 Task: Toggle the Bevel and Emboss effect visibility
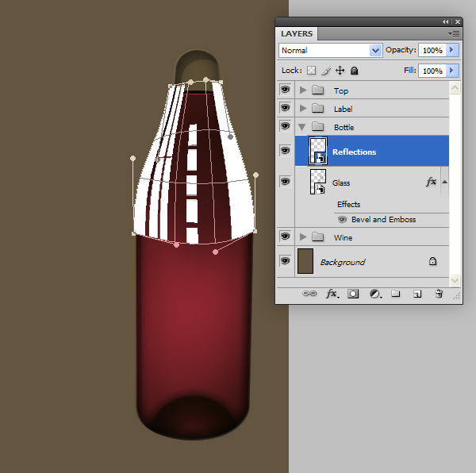343,220
